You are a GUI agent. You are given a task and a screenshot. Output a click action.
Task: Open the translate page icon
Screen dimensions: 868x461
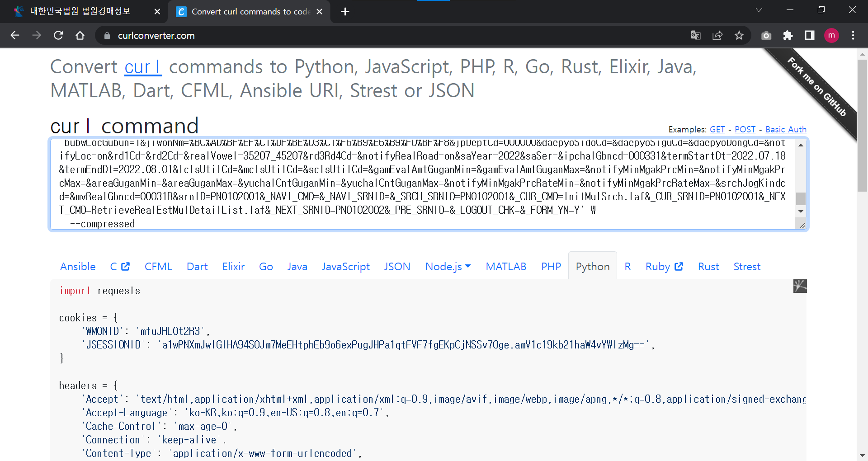(x=696, y=35)
